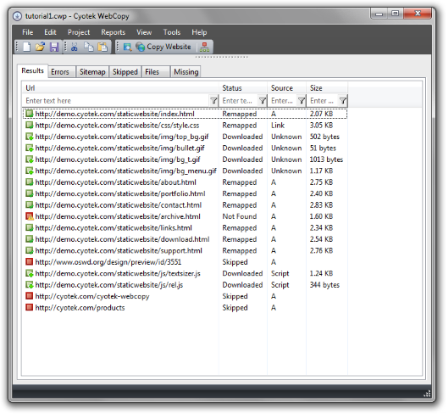Switch to the Sitemap tab
The image size is (446, 414).
click(92, 72)
